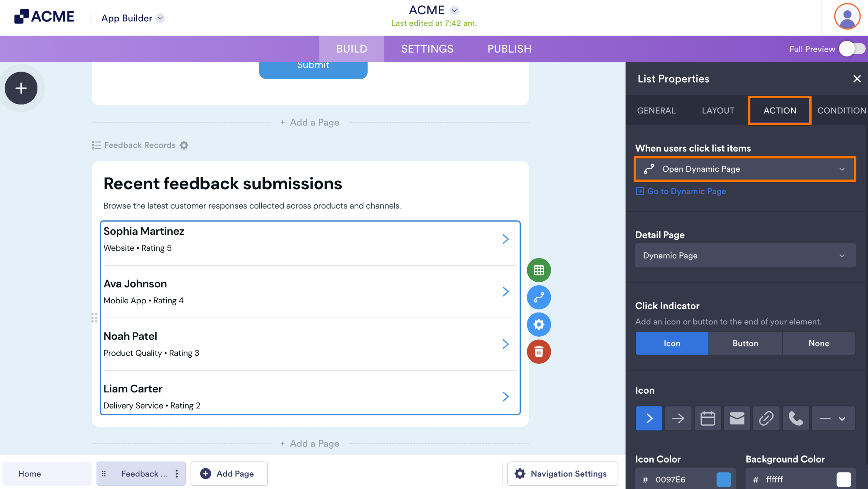Click the Go to Dynamic Page link
The height and width of the screenshot is (489, 868).
pyautogui.click(x=681, y=191)
